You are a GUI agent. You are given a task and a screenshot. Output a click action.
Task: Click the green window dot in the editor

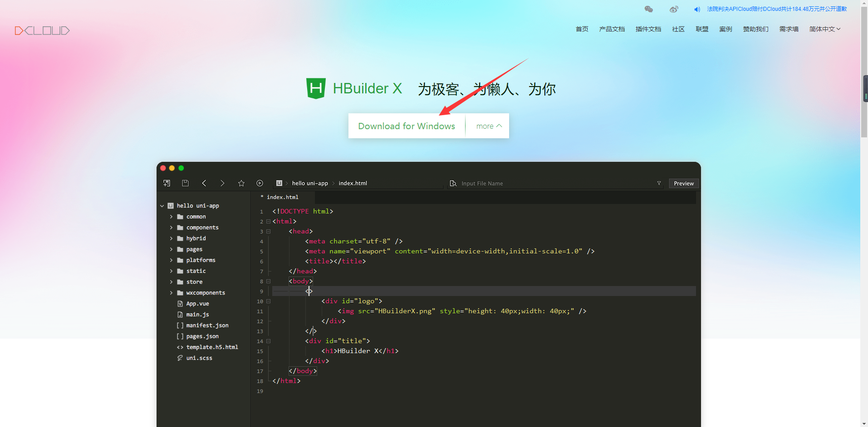pos(181,168)
